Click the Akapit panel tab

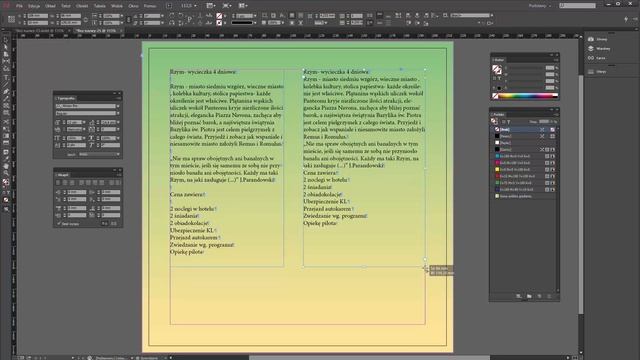pyautogui.click(x=62, y=175)
